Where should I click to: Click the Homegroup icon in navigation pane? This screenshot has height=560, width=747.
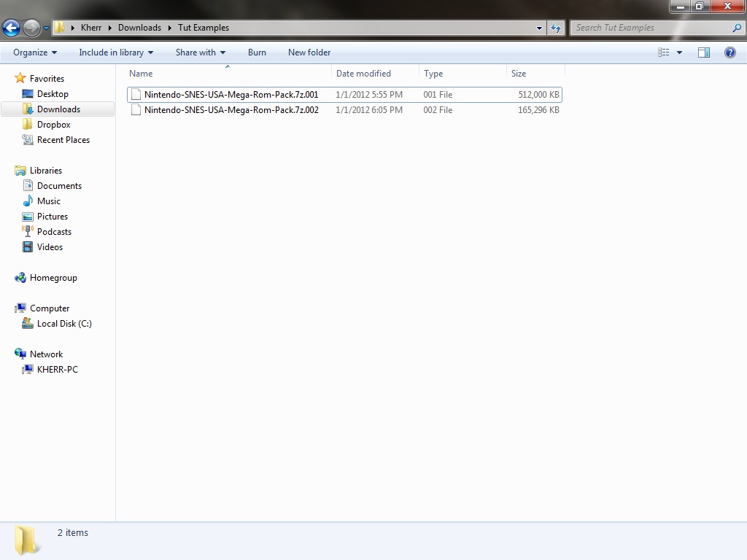click(20, 278)
